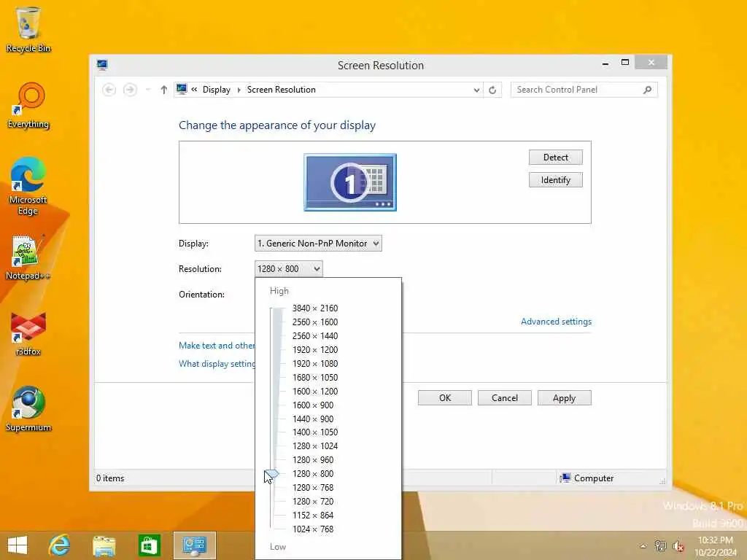747x560 pixels.
Task: Launch Internet Explorer from the taskbar
Action: pos(60,545)
